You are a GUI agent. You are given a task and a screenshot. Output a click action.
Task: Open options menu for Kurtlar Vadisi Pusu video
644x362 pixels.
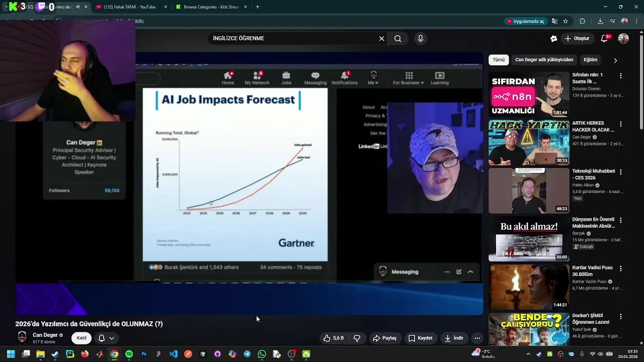pyautogui.click(x=621, y=268)
